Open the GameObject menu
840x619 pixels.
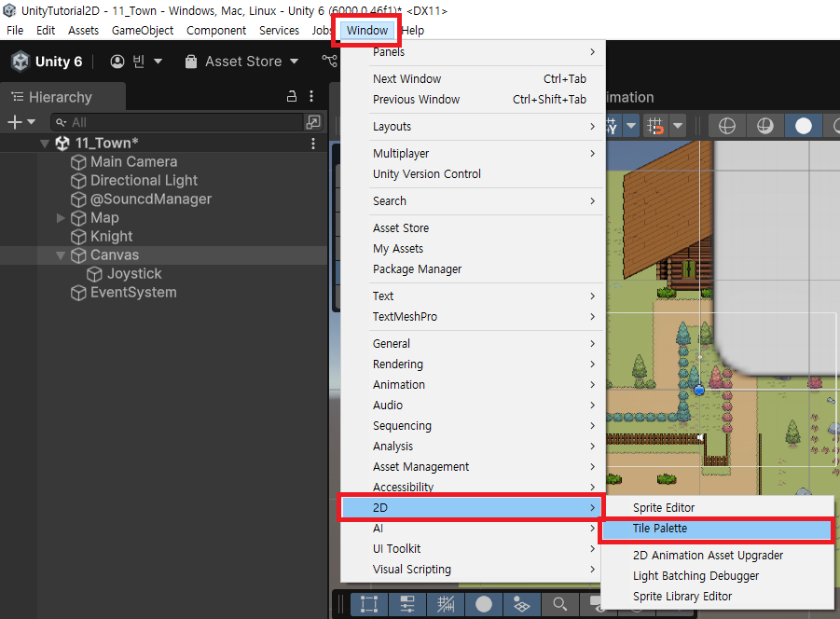pyautogui.click(x=143, y=31)
